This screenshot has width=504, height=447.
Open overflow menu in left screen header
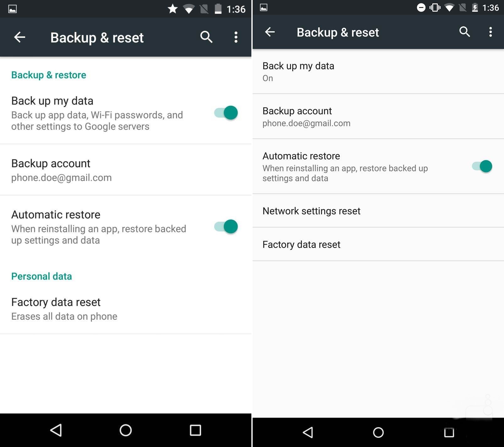click(x=236, y=37)
